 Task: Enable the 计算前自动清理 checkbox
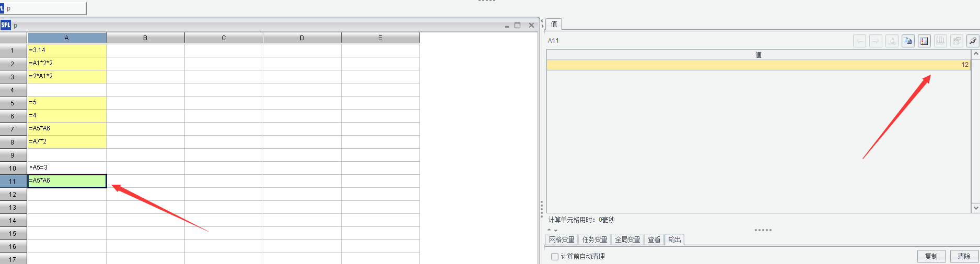click(555, 257)
